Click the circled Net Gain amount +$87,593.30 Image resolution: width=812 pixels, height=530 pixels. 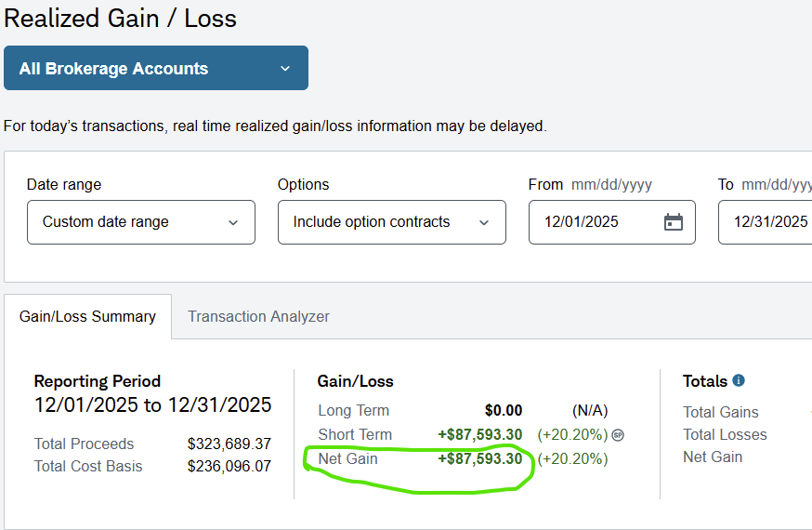tap(479, 458)
